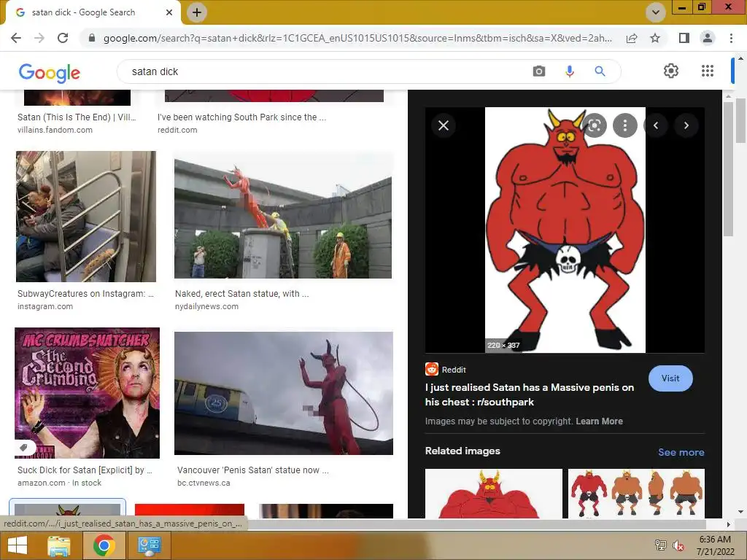Viewport: 747px width, 560px height.
Task: Click the horizontal scrollbar right arrow
Action: coord(728,524)
